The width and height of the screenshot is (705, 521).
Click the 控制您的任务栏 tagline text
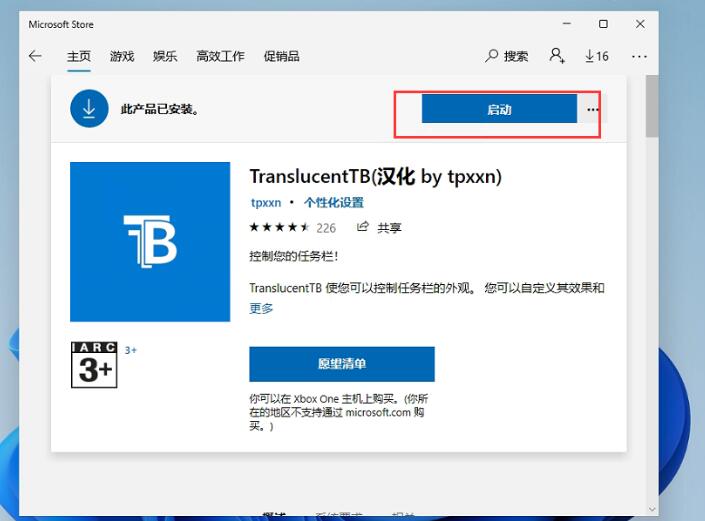pos(294,256)
